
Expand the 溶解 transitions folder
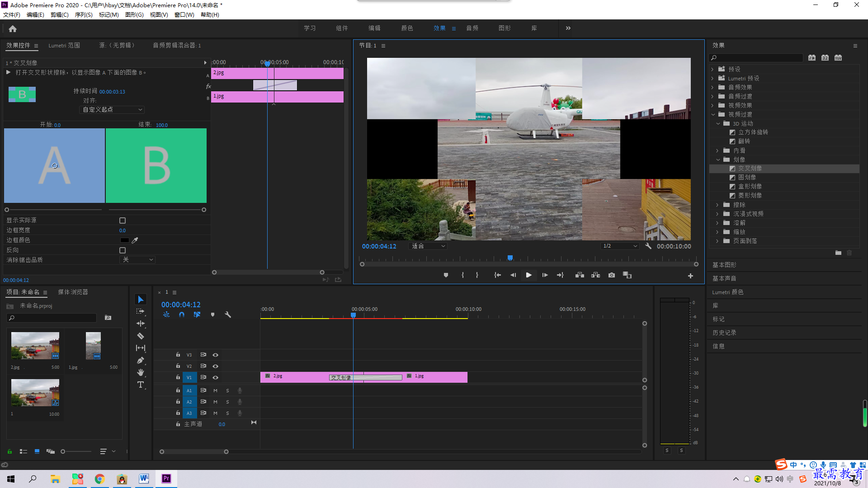click(717, 223)
